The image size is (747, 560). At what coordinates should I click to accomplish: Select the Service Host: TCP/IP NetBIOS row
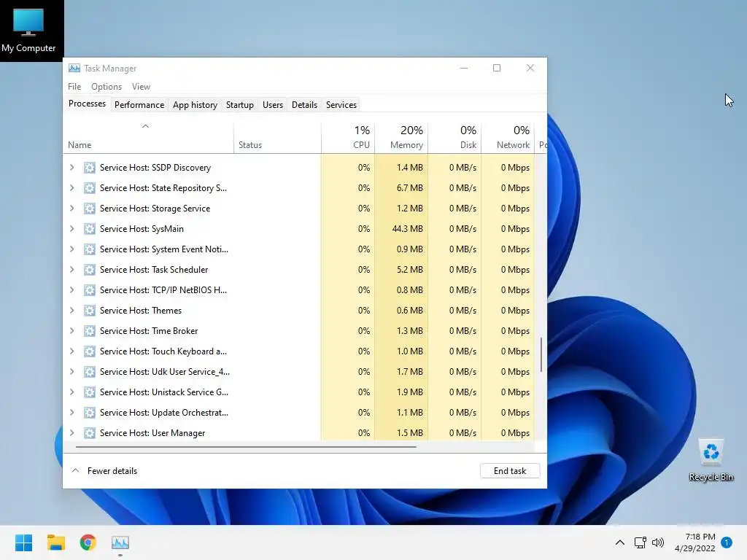pyautogui.click(x=298, y=290)
